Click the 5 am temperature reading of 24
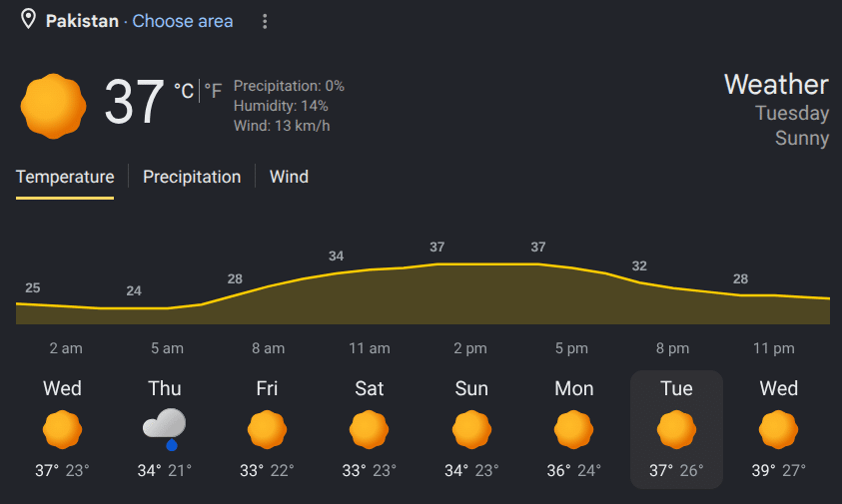 134,290
